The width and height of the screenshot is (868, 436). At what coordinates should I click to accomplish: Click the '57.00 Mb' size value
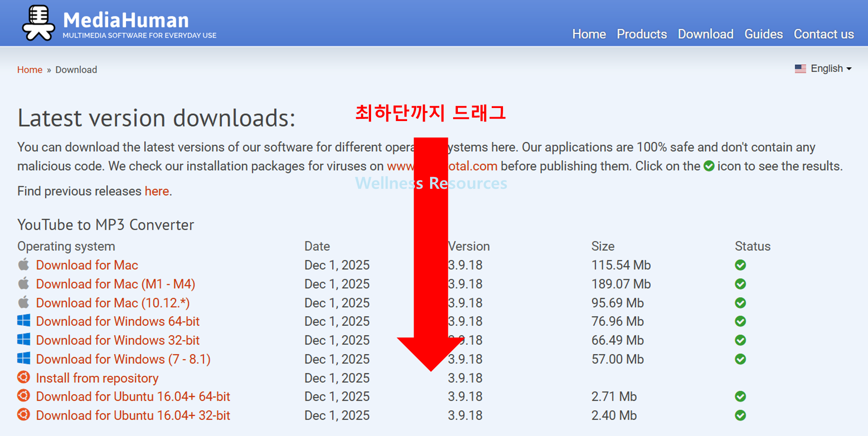(618, 359)
